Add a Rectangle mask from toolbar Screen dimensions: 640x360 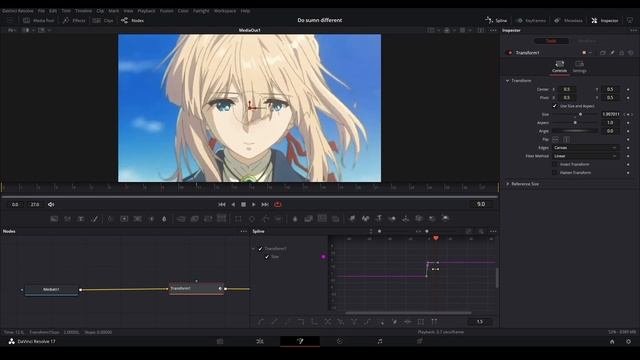[x=238, y=219]
